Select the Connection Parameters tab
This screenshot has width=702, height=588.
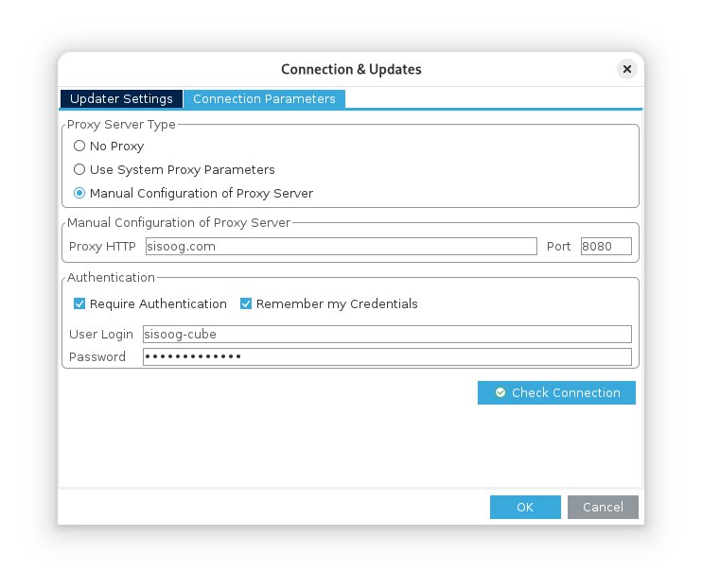(264, 98)
